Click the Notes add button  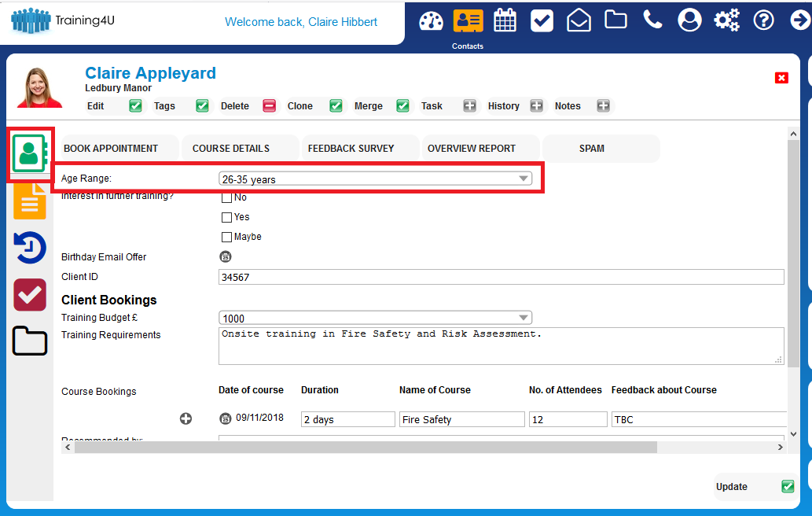582,105
